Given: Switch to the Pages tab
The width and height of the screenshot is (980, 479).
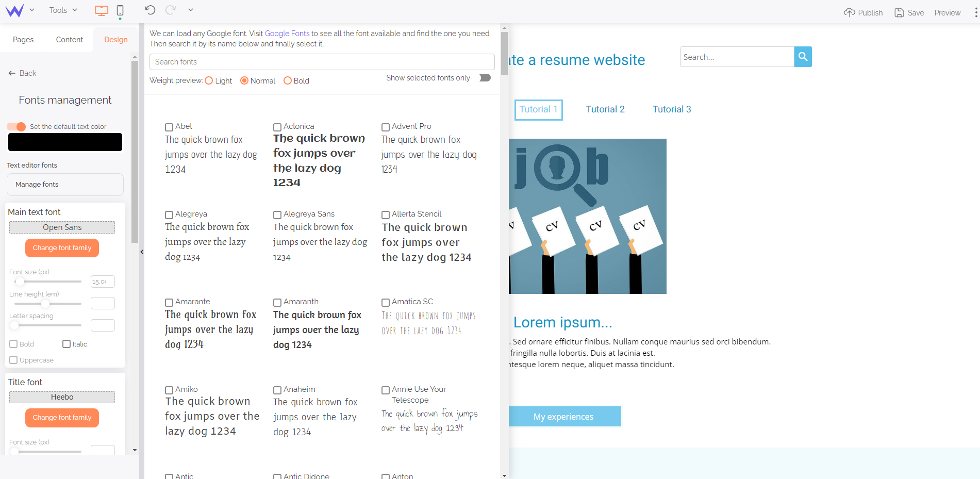Looking at the screenshot, I should tap(23, 40).
